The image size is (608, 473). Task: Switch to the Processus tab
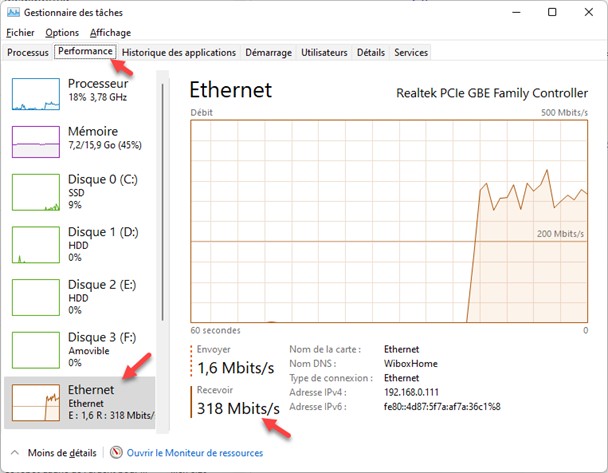click(x=28, y=52)
